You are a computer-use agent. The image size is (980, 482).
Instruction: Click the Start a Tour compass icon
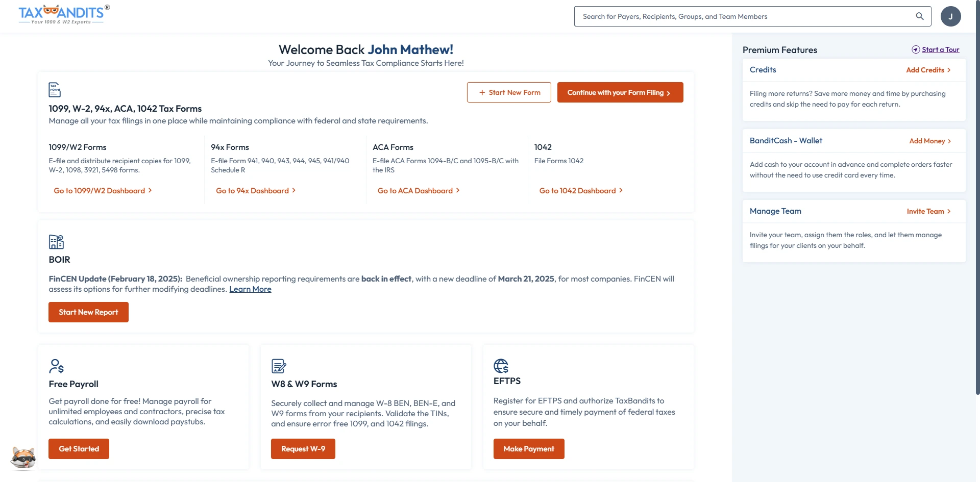916,49
